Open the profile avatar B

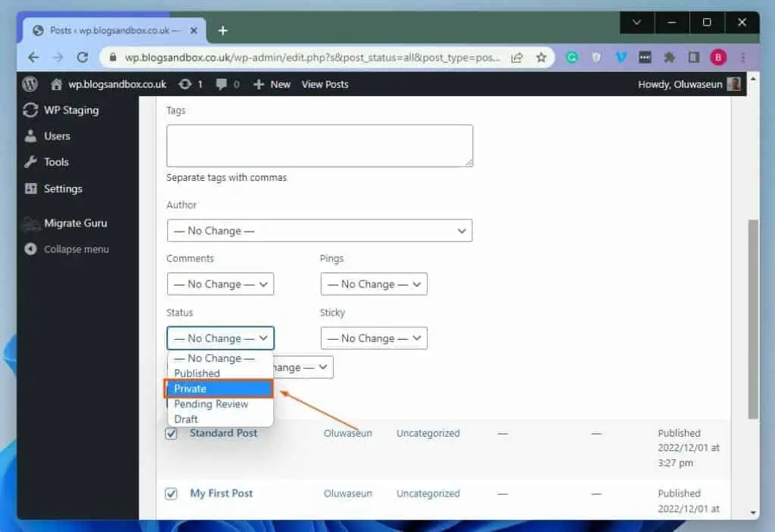tap(718, 58)
